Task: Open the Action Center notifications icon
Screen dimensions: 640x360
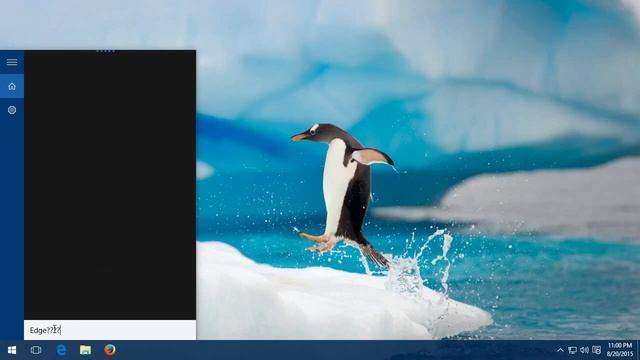Action: coord(596,350)
